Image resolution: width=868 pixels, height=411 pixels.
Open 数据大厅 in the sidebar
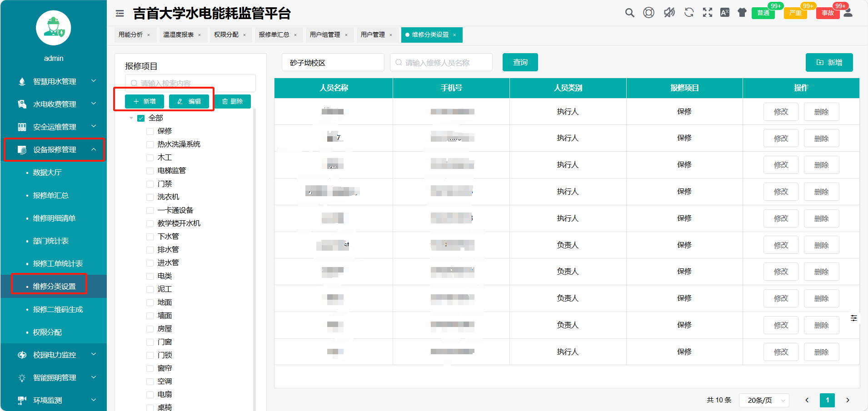(x=47, y=173)
